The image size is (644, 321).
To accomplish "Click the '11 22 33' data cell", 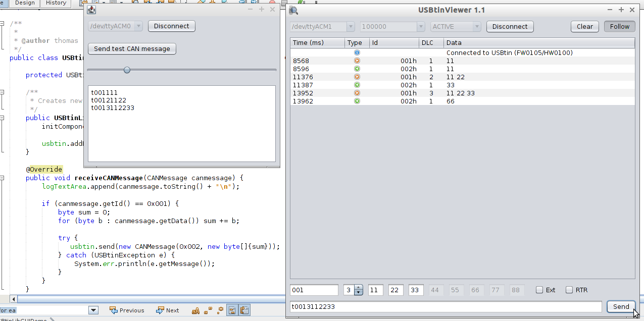I will coord(539,93).
